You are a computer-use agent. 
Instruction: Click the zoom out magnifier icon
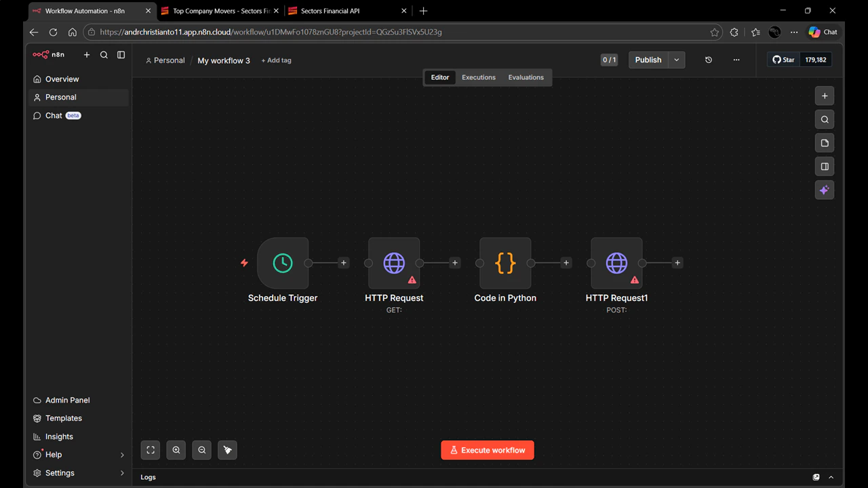coord(201,450)
